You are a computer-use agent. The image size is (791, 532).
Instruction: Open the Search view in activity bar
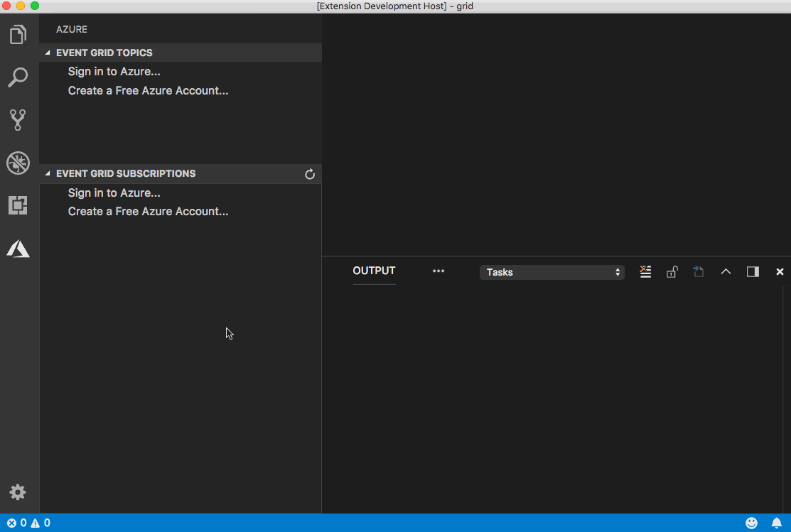click(18, 77)
